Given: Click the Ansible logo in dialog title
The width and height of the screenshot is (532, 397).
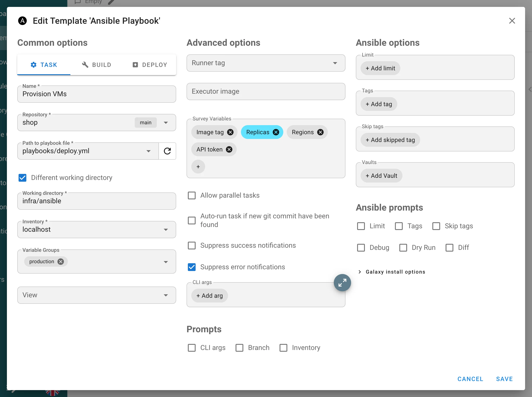Looking at the screenshot, I should point(22,21).
